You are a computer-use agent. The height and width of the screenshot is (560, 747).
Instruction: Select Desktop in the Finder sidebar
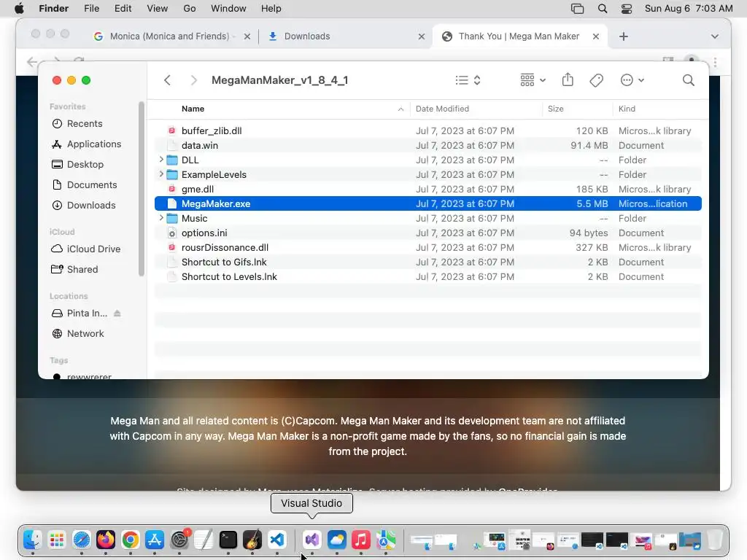point(85,164)
